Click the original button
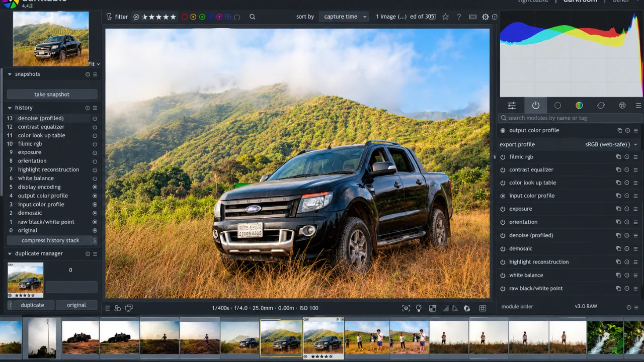The width and height of the screenshot is (644, 362). (x=76, y=305)
